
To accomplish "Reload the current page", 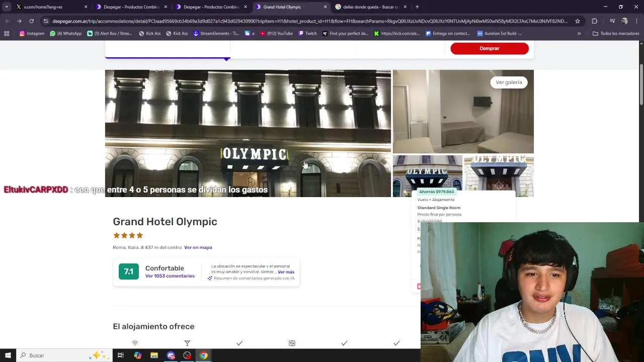I will point(31,21).
